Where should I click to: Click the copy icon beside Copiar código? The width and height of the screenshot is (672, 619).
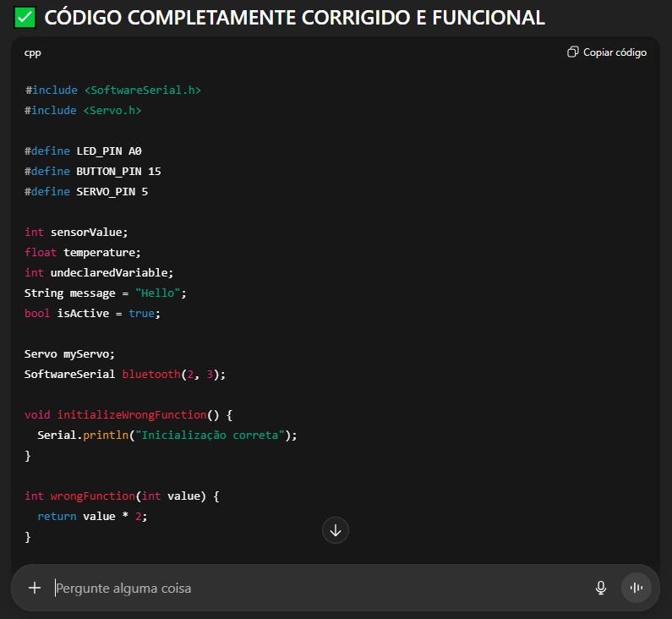[x=573, y=52]
